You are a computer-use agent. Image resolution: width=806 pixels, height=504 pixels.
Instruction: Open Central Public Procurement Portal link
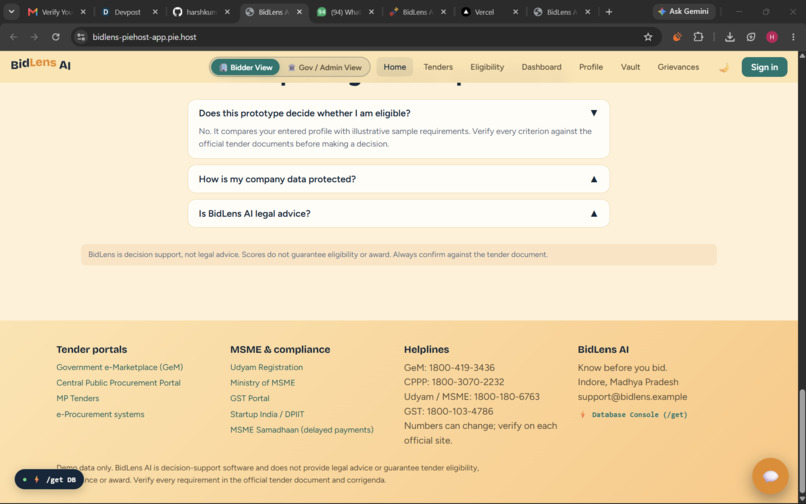point(118,383)
